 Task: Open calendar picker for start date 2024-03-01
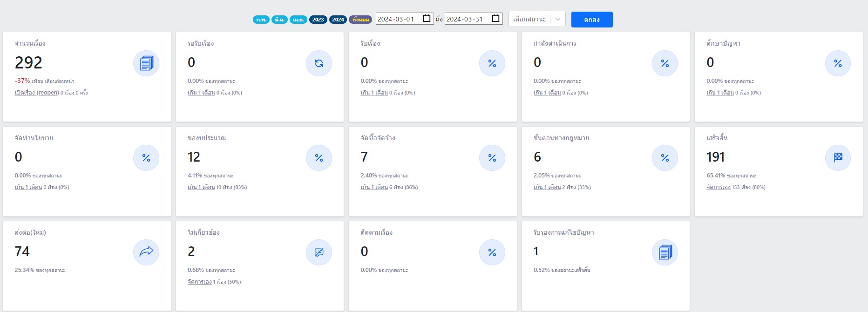(427, 19)
